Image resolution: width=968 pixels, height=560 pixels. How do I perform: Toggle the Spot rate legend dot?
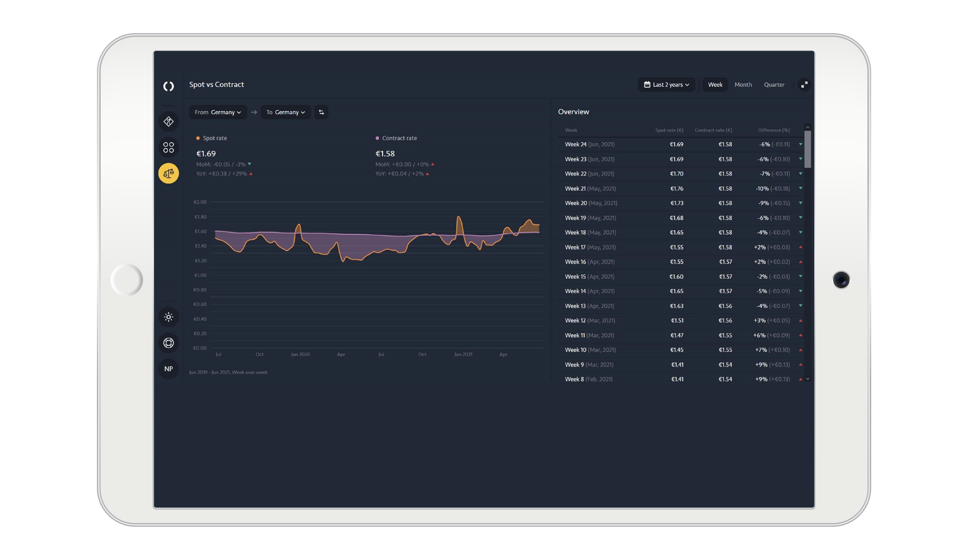click(x=198, y=138)
